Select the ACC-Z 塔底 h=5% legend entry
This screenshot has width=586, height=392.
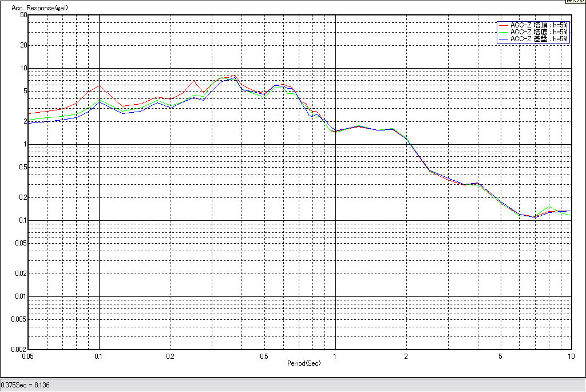(x=539, y=32)
